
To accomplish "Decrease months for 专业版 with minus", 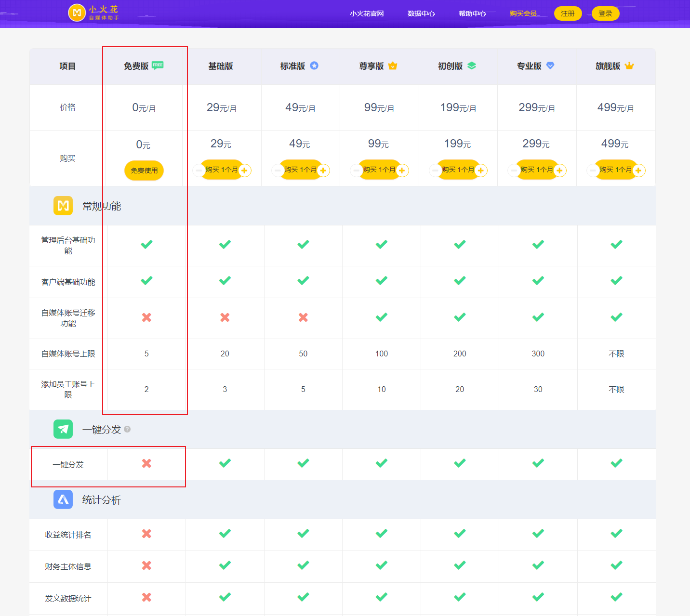I will [x=513, y=170].
